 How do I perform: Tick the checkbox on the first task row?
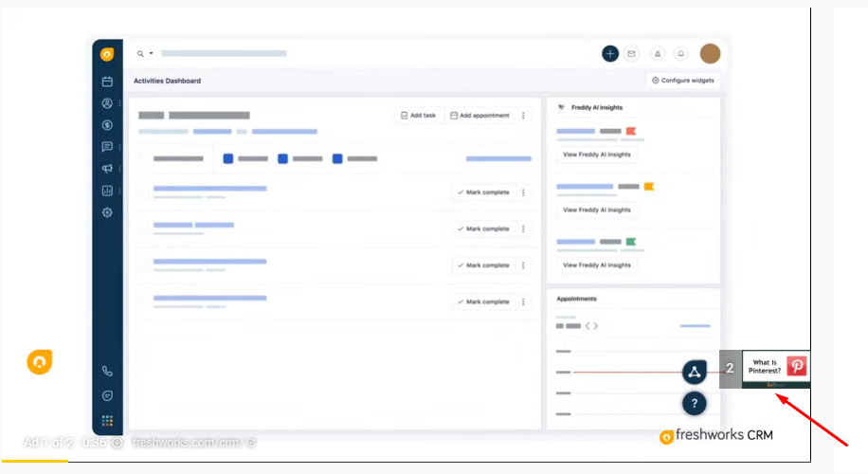[x=144, y=192]
